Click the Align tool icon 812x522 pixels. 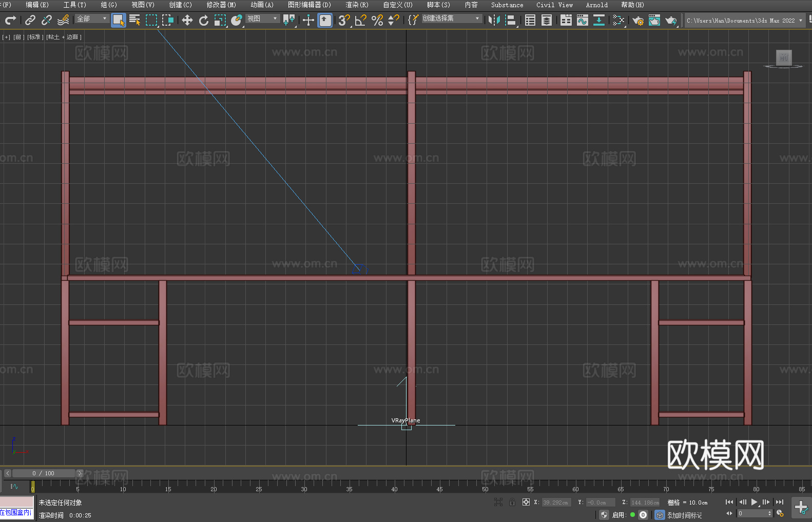[x=511, y=20]
